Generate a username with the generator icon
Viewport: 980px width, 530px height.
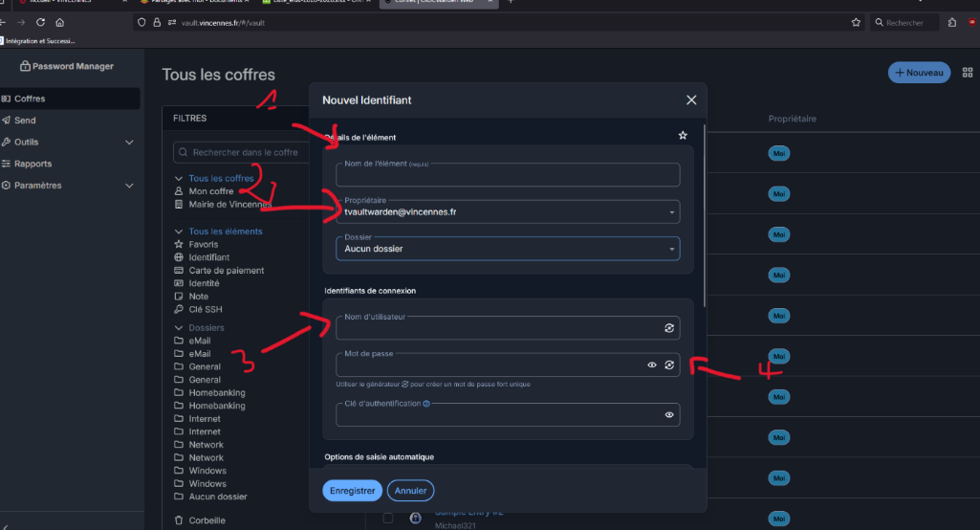point(668,328)
